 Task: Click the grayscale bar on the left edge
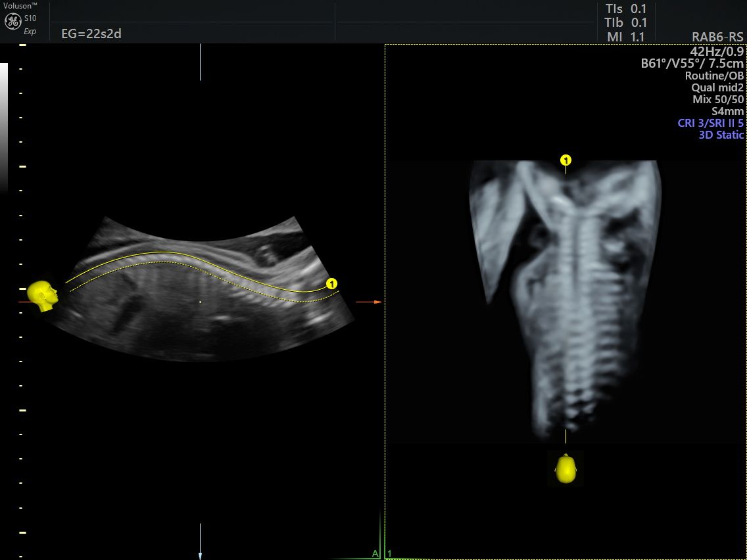[x=4, y=125]
